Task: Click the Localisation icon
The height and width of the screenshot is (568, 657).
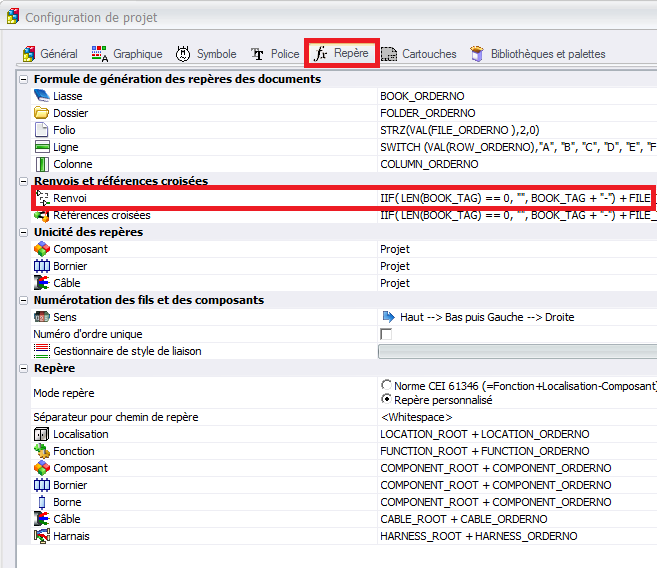Action: click(41, 434)
